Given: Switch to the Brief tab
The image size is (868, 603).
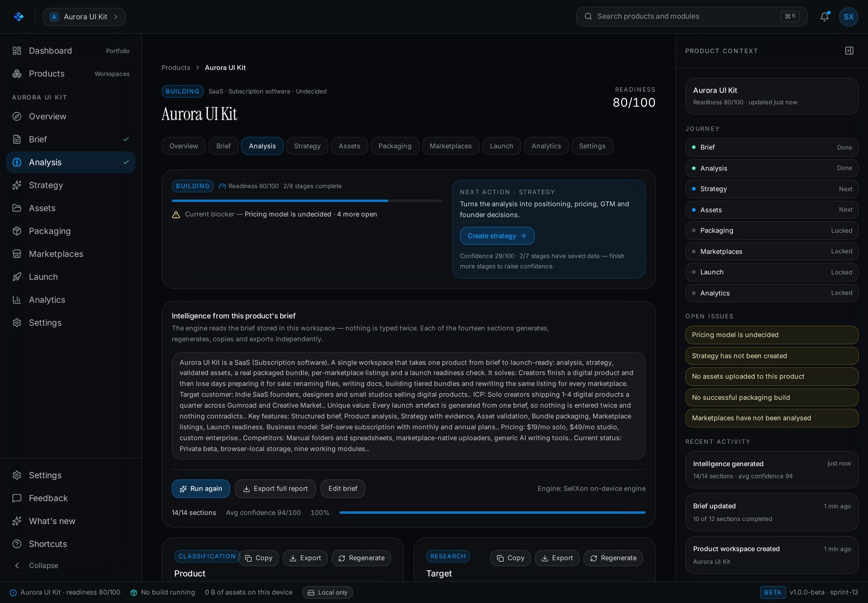Looking at the screenshot, I should (x=224, y=146).
